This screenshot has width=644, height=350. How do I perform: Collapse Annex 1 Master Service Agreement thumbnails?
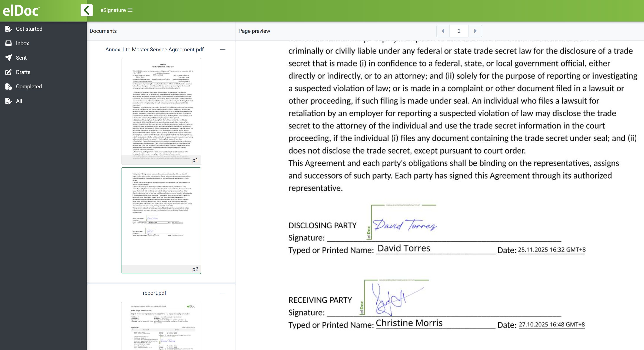[x=223, y=49]
